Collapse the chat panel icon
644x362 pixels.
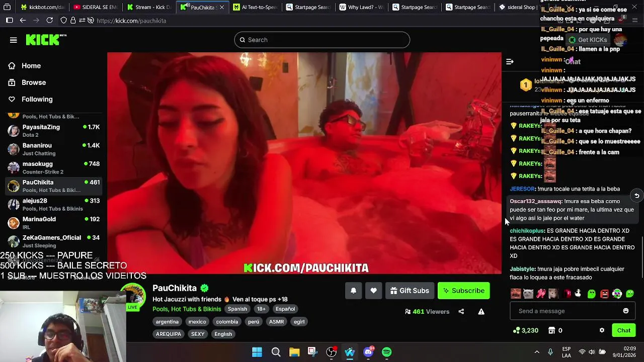[x=510, y=62]
